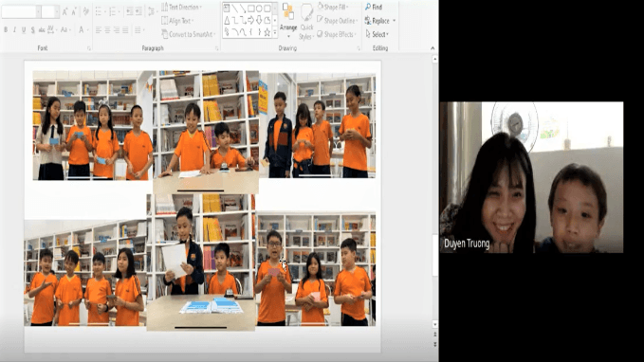Screen dimensions: 644x362
Task: Click Replace in Editing group
Action: coord(380,21)
